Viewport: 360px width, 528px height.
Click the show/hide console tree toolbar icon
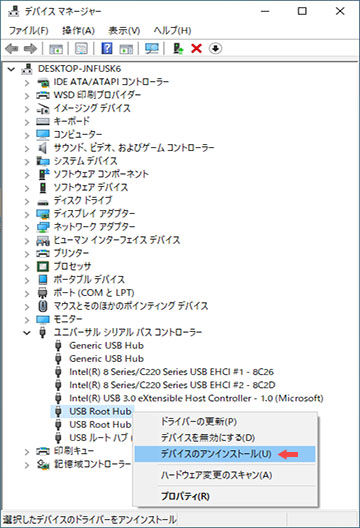point(56,49)
